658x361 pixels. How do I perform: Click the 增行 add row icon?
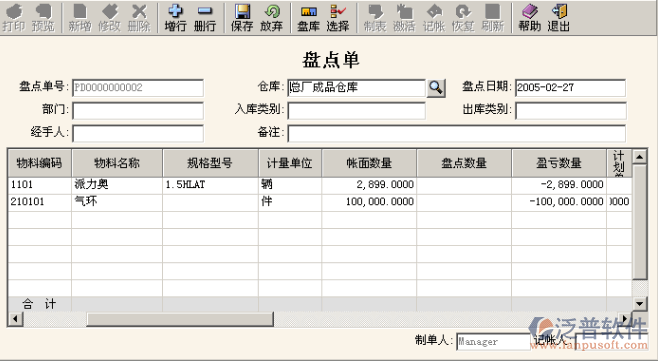coord(175,18)
